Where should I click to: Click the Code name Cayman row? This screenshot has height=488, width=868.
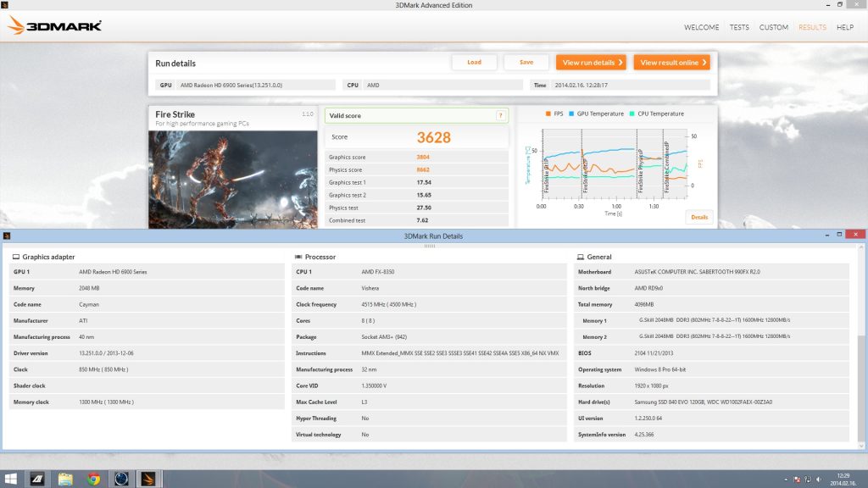[x=147, y=304]
